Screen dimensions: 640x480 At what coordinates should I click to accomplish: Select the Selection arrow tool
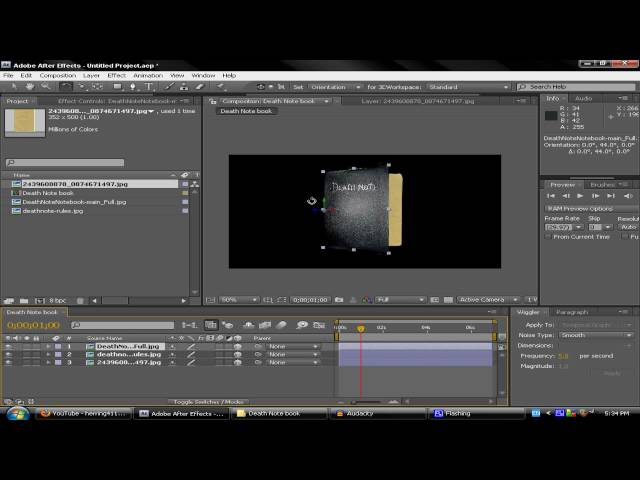(14, 87)
